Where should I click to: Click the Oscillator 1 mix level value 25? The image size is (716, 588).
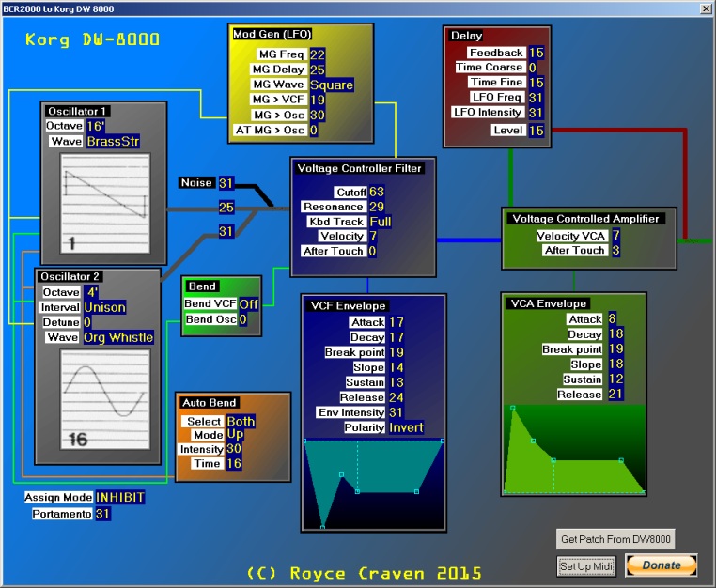[x=226, y=208]
